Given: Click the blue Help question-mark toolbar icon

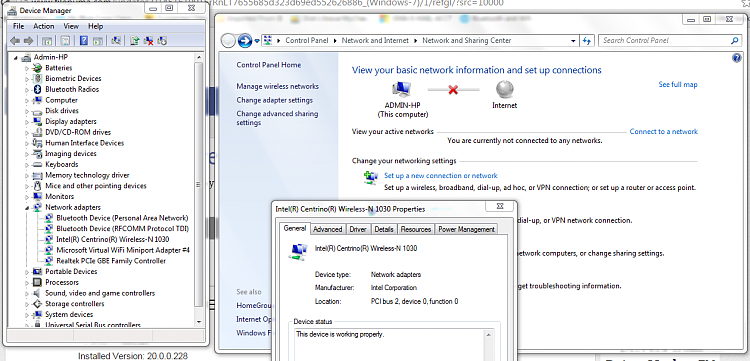Looking at the screenshot, I should (x=84, y=41).
